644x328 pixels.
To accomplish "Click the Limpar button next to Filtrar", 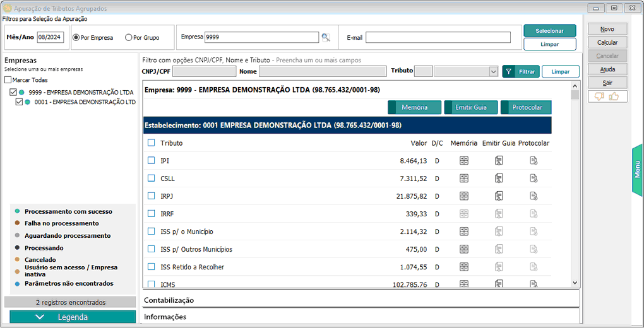I will (560, 71).
